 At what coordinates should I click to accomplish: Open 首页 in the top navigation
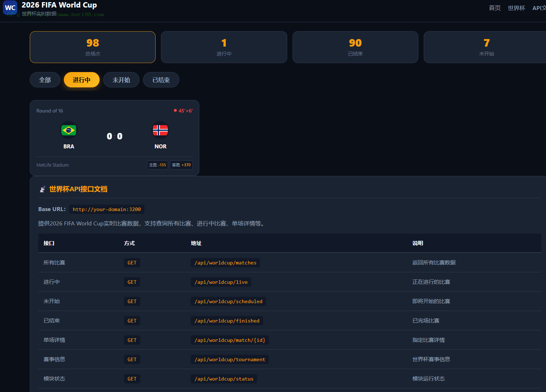point(495,8)
